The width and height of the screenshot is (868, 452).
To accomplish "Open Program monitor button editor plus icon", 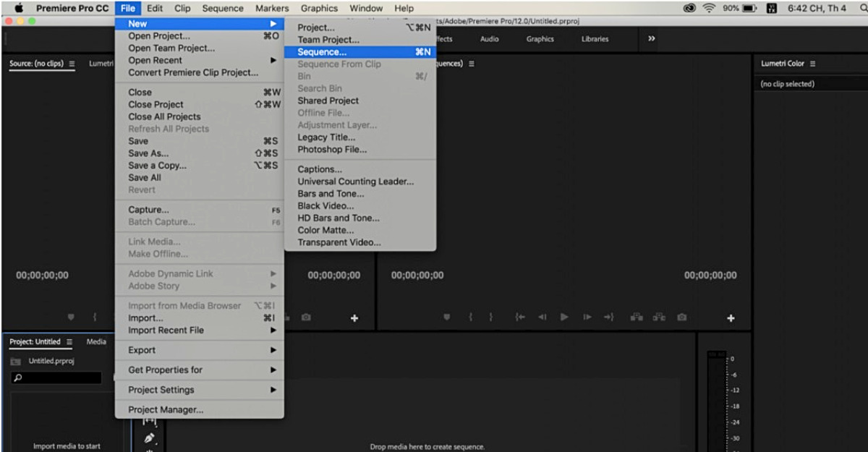I will tap(731, 318).
